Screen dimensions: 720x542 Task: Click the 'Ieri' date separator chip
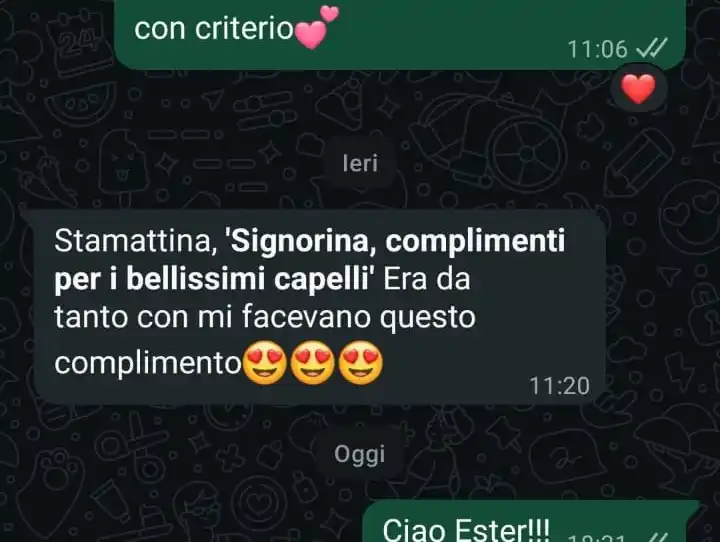coord(360,164)
